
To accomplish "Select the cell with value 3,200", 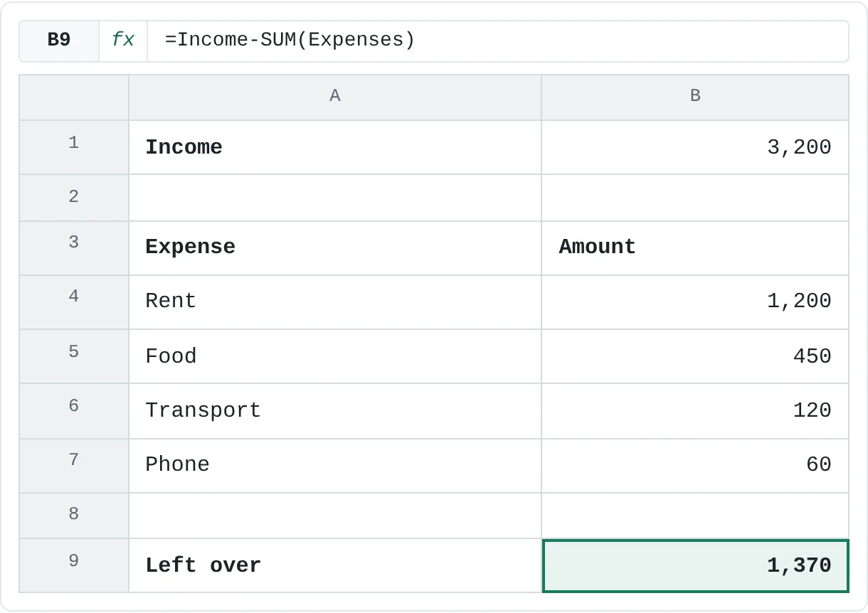I will click(x=695, y=147).
